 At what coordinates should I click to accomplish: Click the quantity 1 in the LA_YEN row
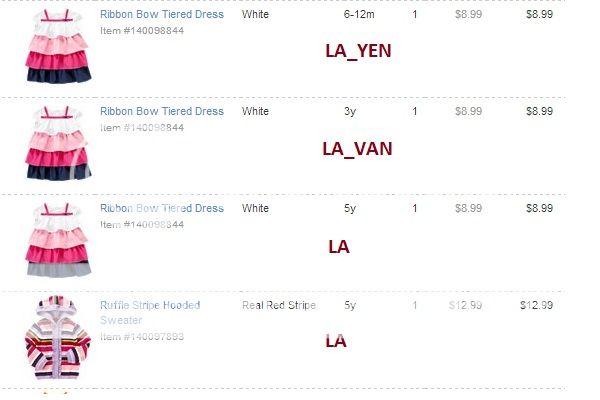pyautogui.click(x=415, y=15)
